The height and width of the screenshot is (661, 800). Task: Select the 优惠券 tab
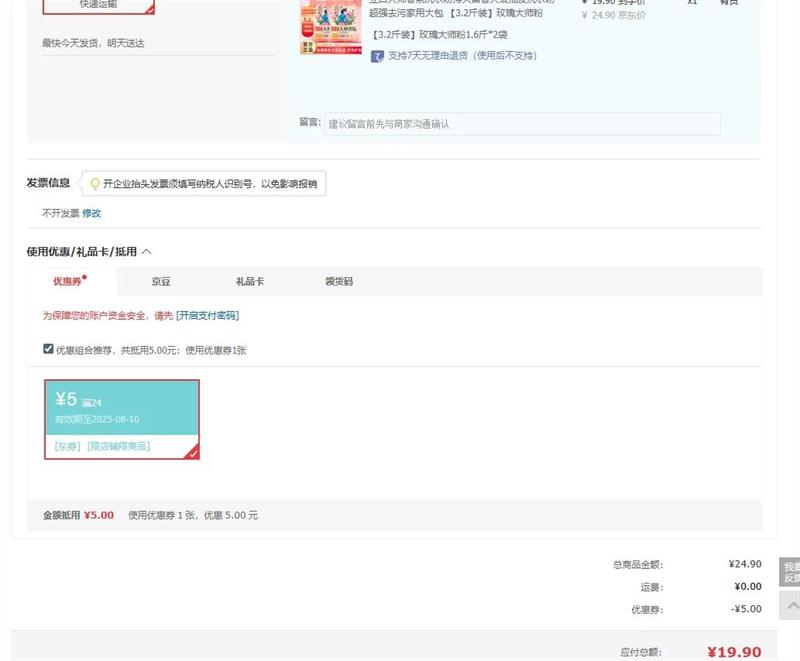click(x=68, y=282)
